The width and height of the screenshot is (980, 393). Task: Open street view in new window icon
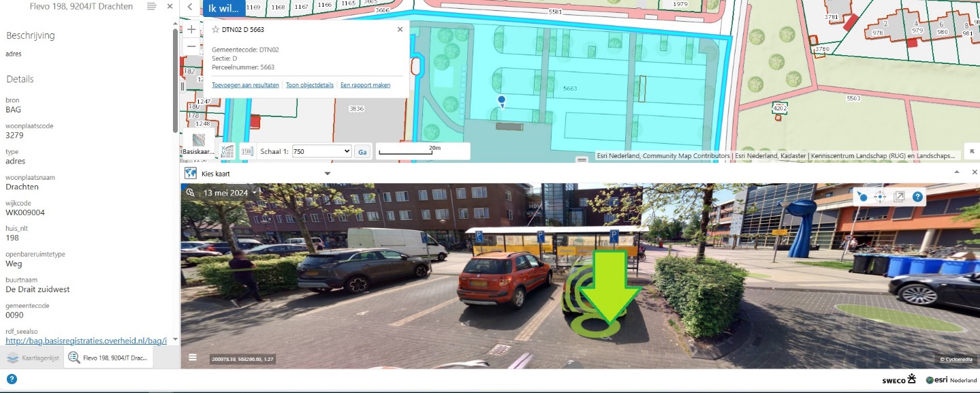pyautogui.click(x=899, y=197)
